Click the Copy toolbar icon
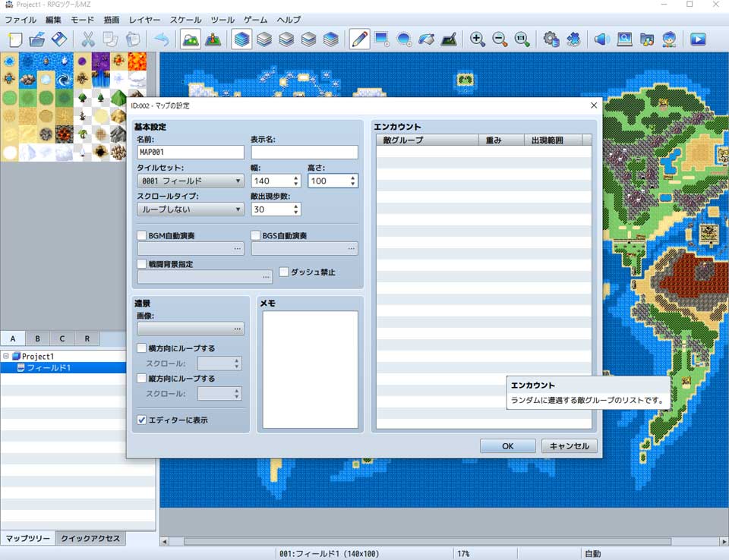 point(110,39)
